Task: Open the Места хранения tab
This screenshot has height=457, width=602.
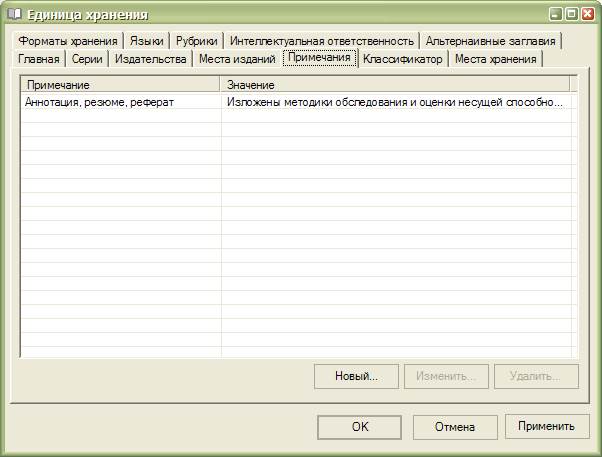Action: point(495,60)
